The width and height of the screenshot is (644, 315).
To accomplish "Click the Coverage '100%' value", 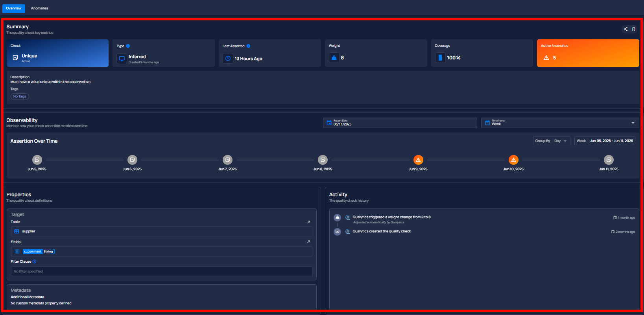I will (454, 58).
